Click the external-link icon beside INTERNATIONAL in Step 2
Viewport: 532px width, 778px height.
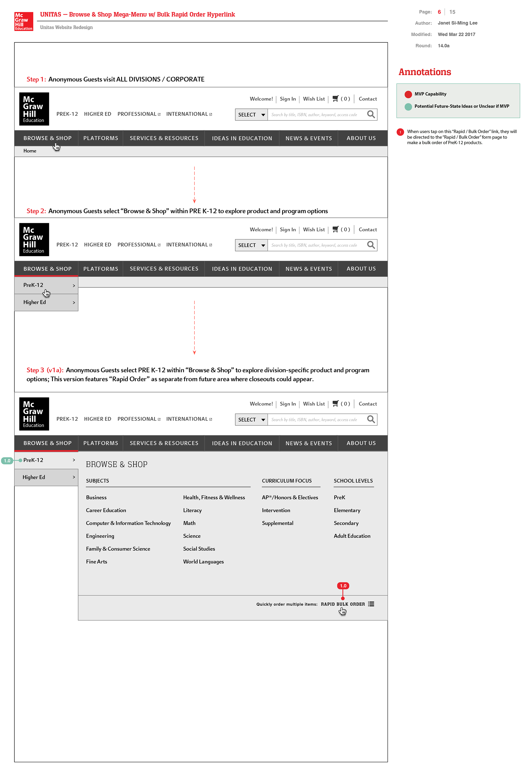[x=211, y=245]
